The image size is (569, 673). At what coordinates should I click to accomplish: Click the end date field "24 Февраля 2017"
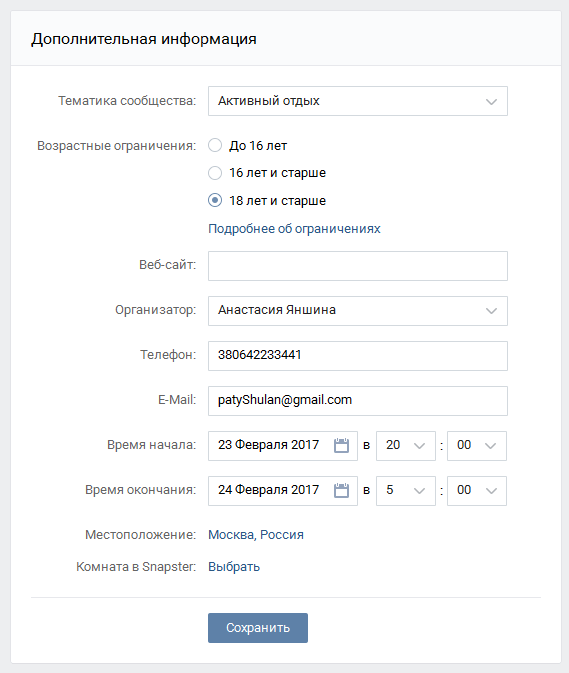[x=283, y=491]
